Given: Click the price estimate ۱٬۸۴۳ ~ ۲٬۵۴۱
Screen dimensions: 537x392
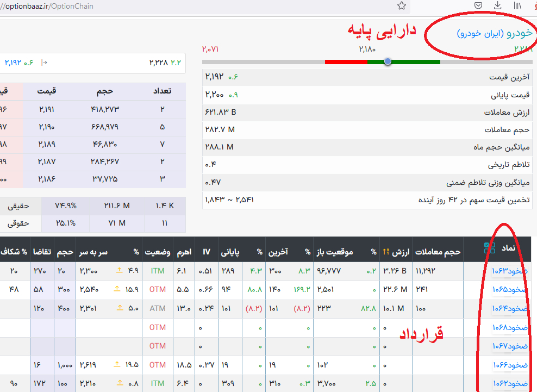Looking at the screenshot, I should click(229, 200).
